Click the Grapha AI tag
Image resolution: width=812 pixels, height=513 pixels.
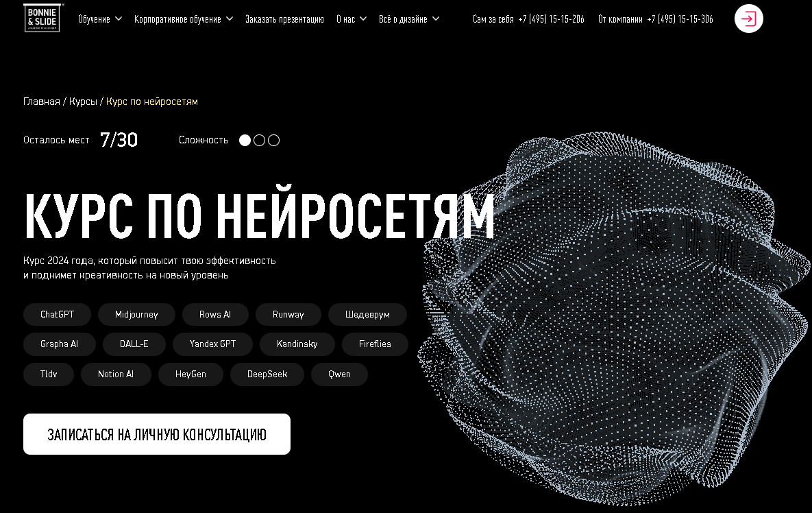pos(59,344)
